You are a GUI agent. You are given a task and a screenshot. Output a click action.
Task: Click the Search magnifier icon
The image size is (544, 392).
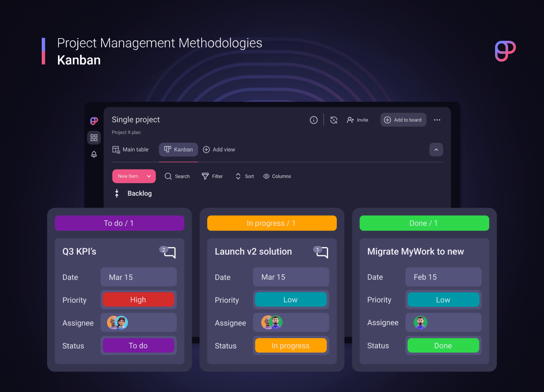[168, 176]
